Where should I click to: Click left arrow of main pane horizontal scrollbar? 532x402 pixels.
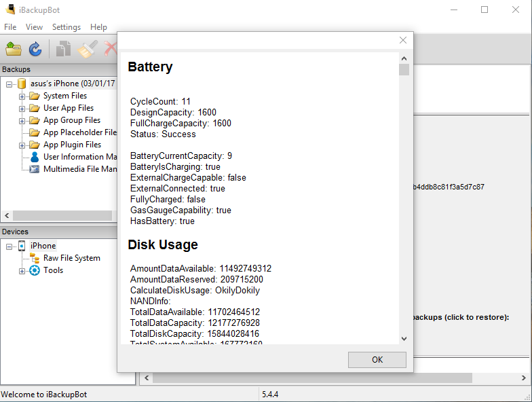147,378
